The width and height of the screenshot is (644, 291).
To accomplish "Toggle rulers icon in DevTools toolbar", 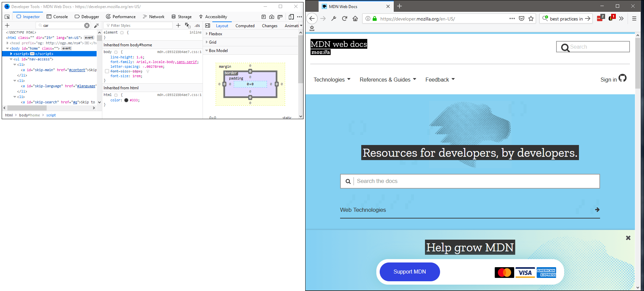I will coord(280,17).
